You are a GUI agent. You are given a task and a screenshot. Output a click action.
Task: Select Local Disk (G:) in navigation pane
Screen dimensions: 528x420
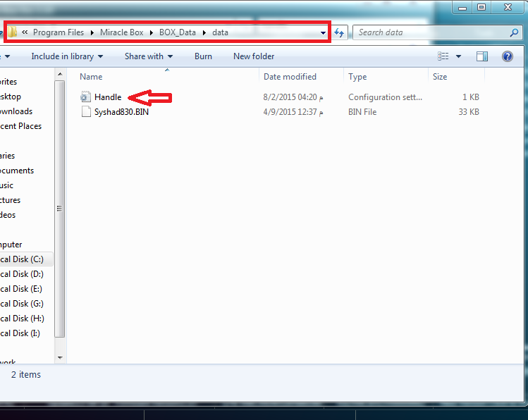(x=22, y=304)
